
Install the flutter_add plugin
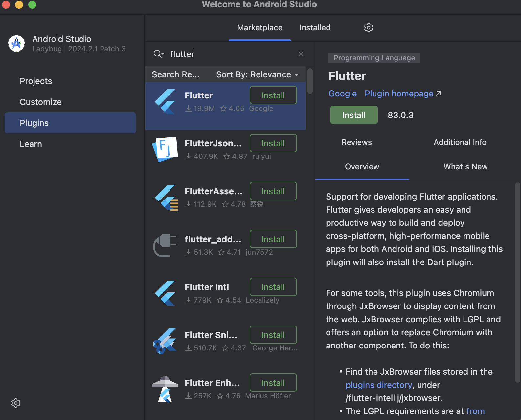click(273, 239)
